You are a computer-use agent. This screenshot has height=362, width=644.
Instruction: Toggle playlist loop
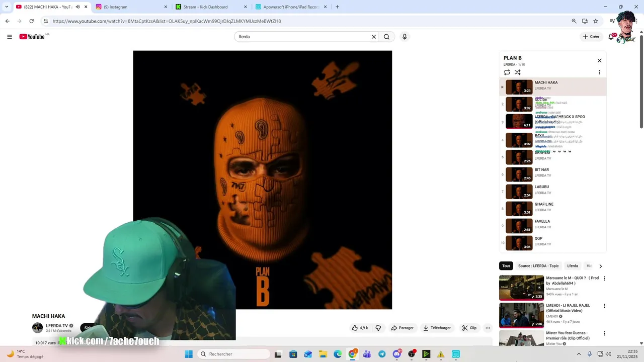(507, 72)
